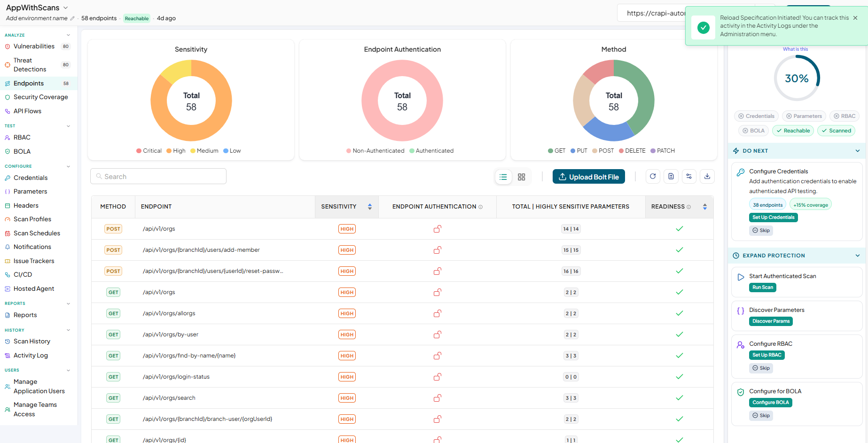Click the Scanned status chip
Screen dimensions: 868x443
coord(836,131)
